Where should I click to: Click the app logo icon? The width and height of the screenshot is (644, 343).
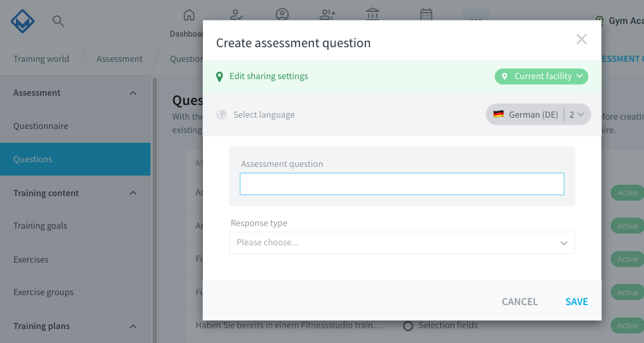coord(23,21)
